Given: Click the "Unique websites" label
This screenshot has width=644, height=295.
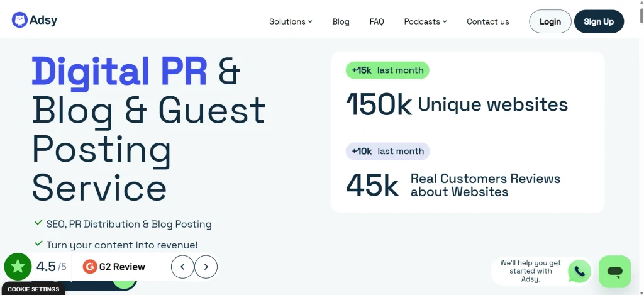Looking at the screenshot, I should tap(493, 104).
